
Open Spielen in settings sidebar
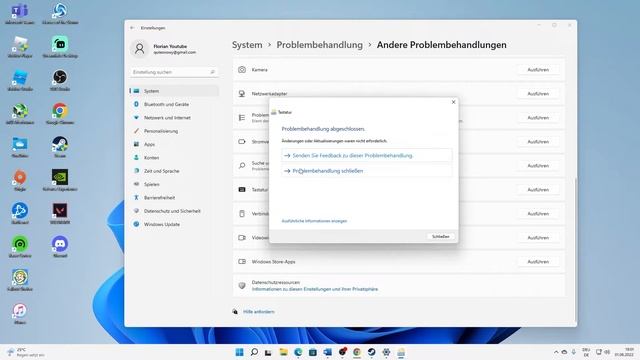174,184
